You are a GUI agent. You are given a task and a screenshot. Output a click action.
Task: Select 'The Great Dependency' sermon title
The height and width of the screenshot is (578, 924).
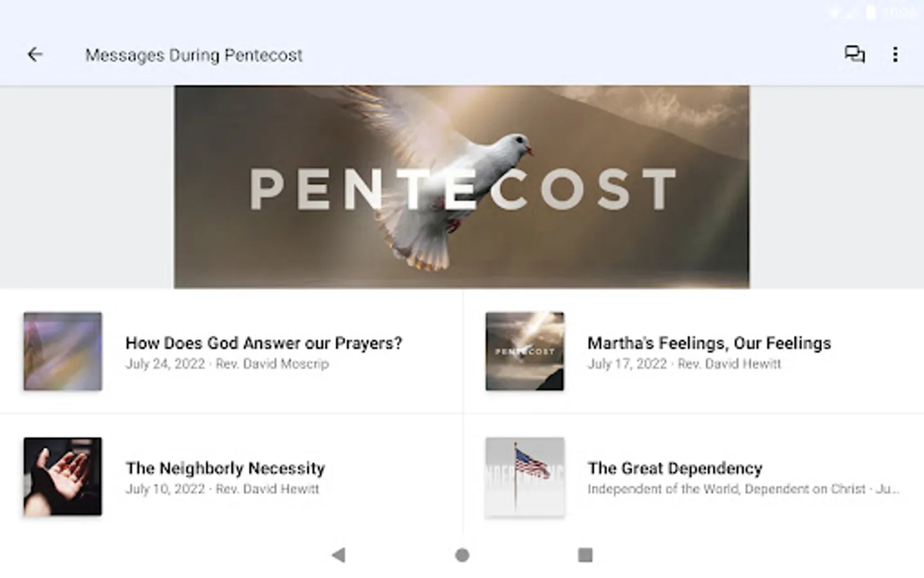pyautogui.click(x=675, y=468)
